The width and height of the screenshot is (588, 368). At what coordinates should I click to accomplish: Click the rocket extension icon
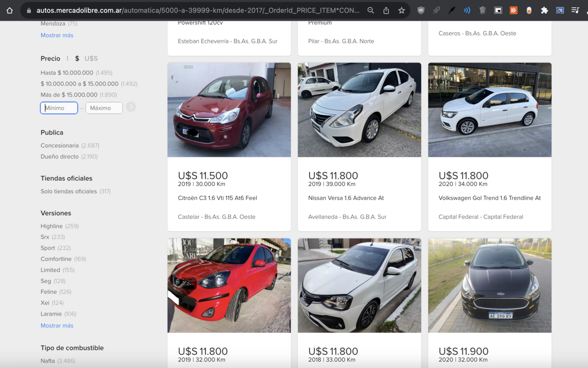[436, 10]
